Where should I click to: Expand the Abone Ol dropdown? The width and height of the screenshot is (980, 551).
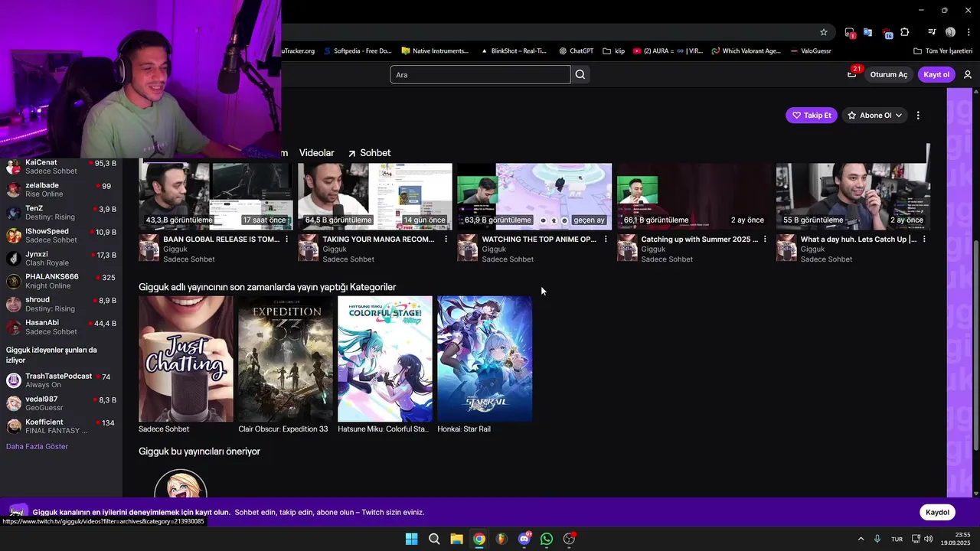click(x=899, y=116)
